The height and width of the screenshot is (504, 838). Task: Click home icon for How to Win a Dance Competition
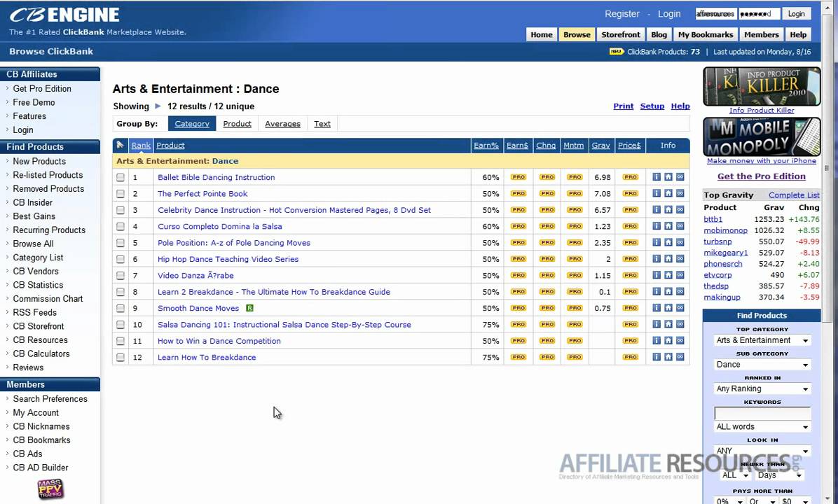(x=668, y=341)
